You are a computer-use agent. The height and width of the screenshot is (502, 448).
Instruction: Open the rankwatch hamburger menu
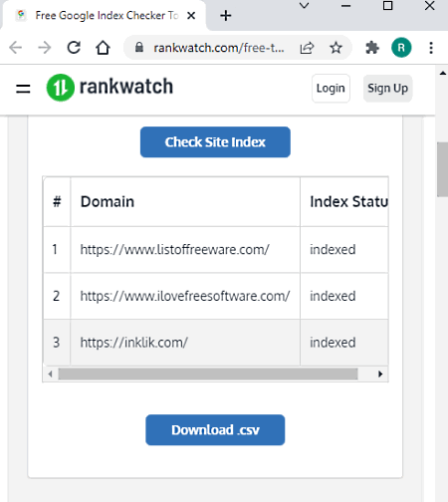[23, 89]
